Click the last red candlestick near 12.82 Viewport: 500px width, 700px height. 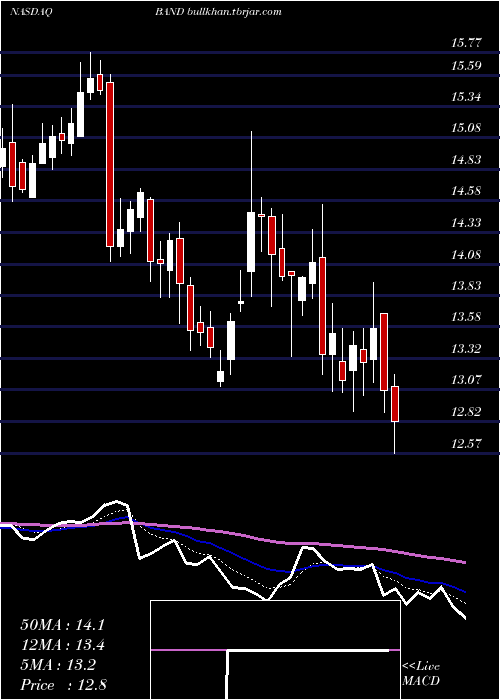point(395,404)
